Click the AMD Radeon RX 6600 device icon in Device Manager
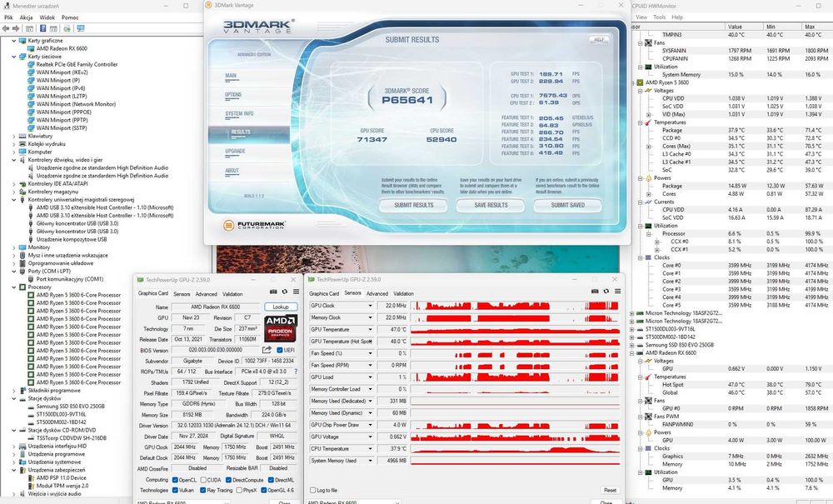The width and height of the screenshot is (833, 504). (32, 48)
